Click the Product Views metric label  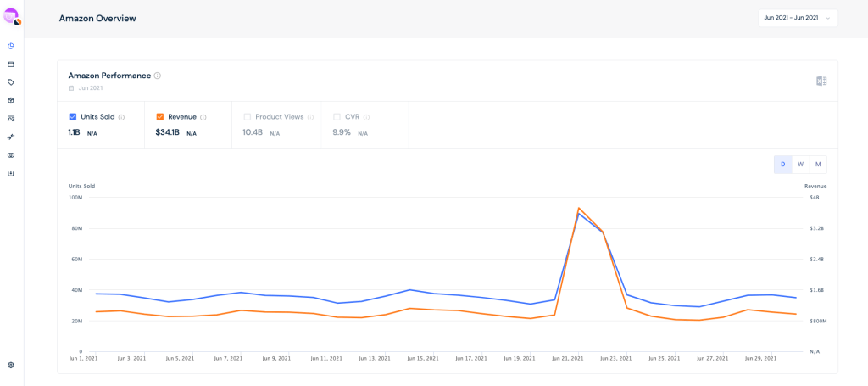(x=280, y=117)
